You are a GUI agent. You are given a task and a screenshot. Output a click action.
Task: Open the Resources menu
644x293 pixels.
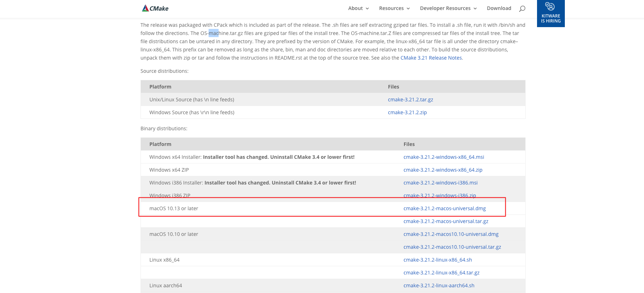(x=391, y=8)
